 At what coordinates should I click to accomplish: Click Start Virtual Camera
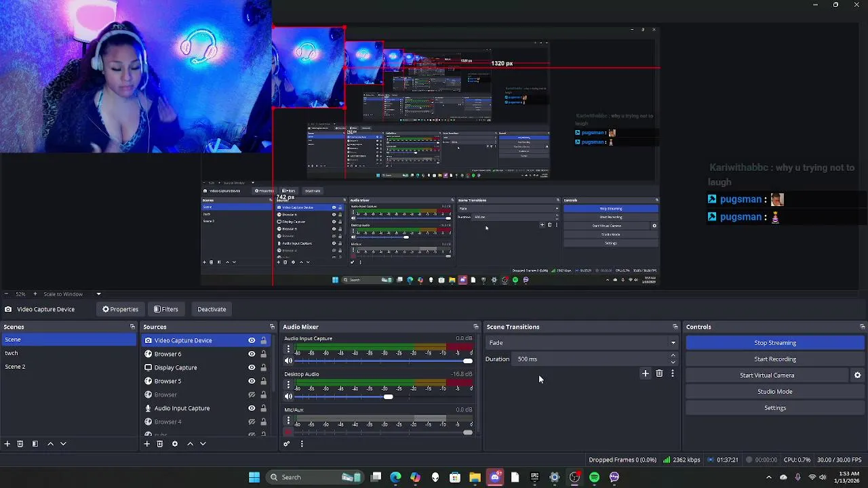767,375
